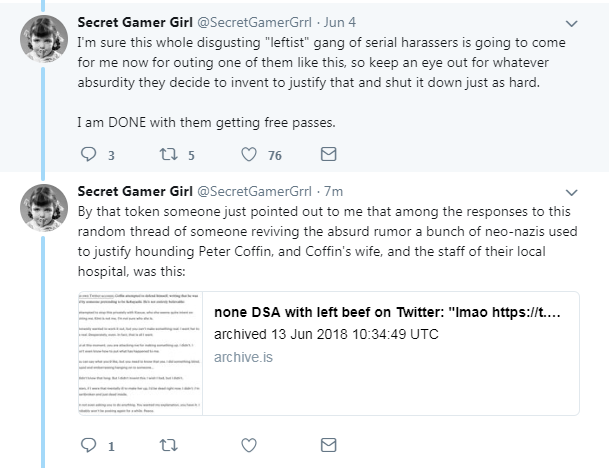Reply to the Jun 4 tweet
The image size is (609, 468).
pyautogui.click(x=89, y=154)
